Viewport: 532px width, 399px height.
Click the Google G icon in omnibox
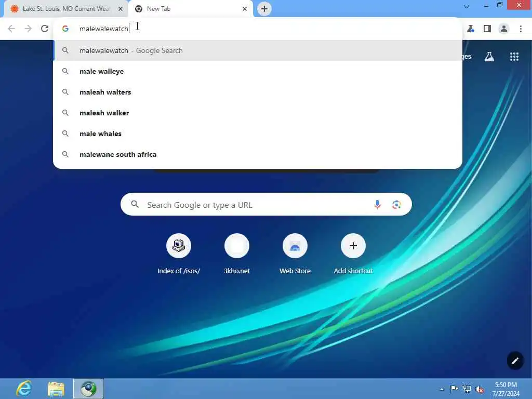pos(65,29)
